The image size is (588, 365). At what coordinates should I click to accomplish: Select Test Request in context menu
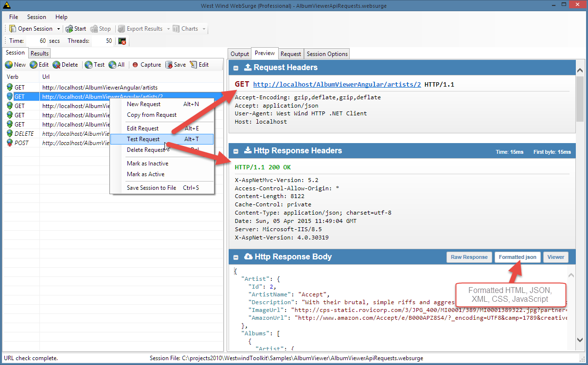point(162,139)
